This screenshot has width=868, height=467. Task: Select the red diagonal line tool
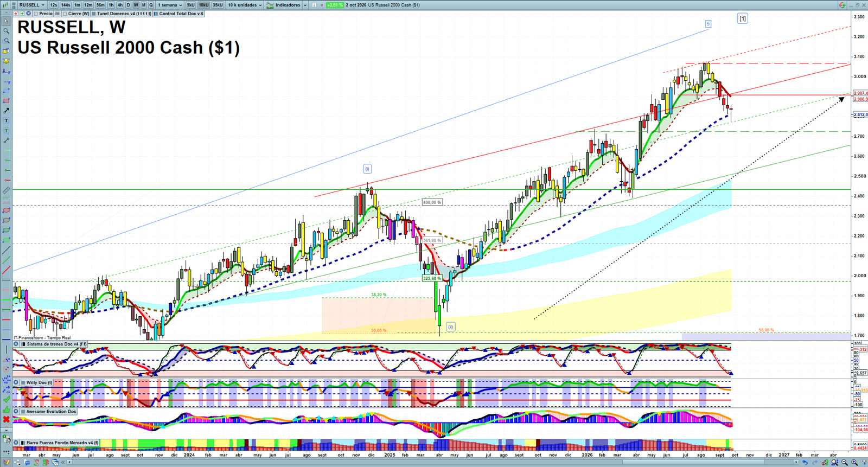(6, 270)
